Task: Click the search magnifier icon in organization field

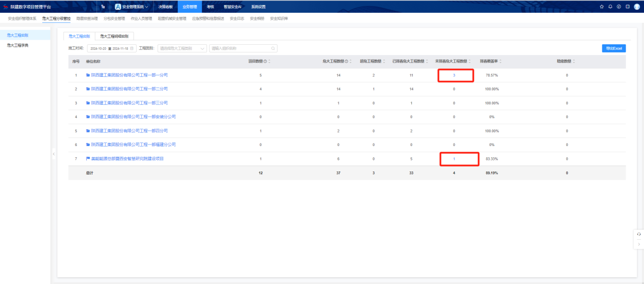Action: coord(273,48)
